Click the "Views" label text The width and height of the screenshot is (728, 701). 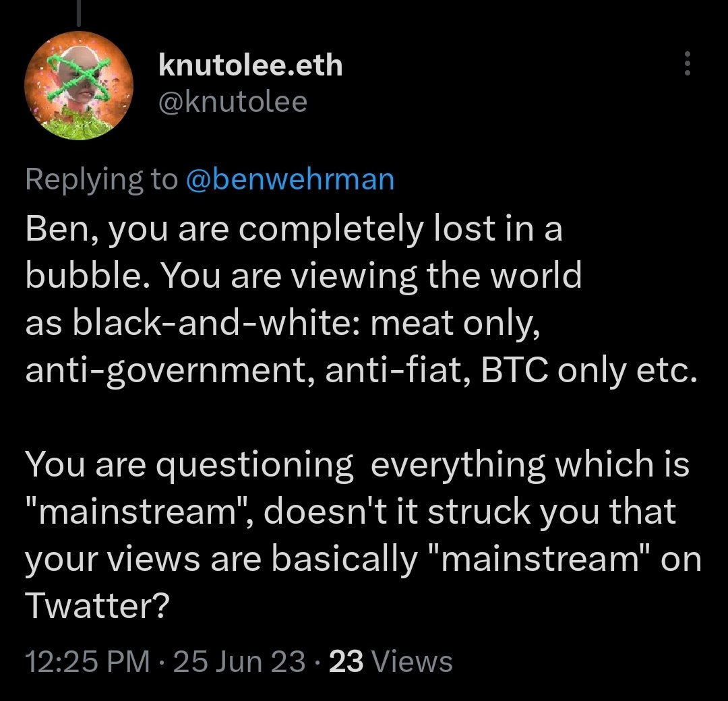click(412, 661)
